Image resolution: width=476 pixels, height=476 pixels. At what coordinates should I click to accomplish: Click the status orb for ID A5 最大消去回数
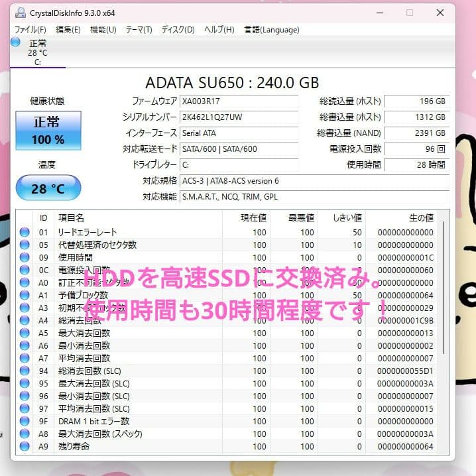(x=25, y=333)
